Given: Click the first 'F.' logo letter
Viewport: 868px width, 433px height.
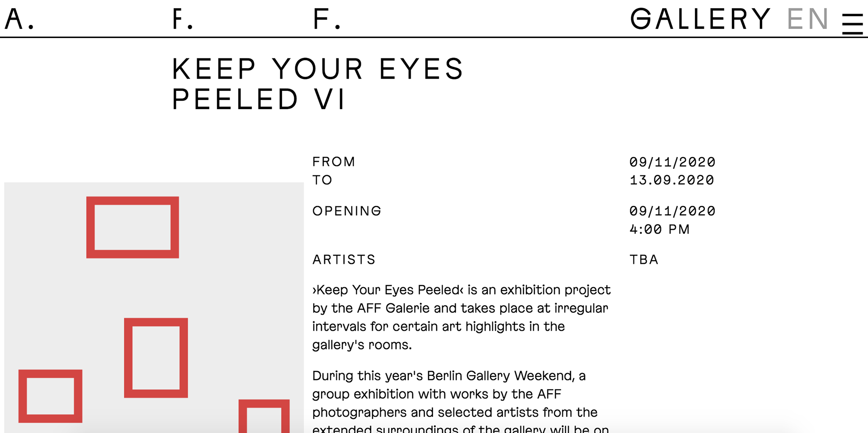Looking at the screenshot, I should coord(183,19).
